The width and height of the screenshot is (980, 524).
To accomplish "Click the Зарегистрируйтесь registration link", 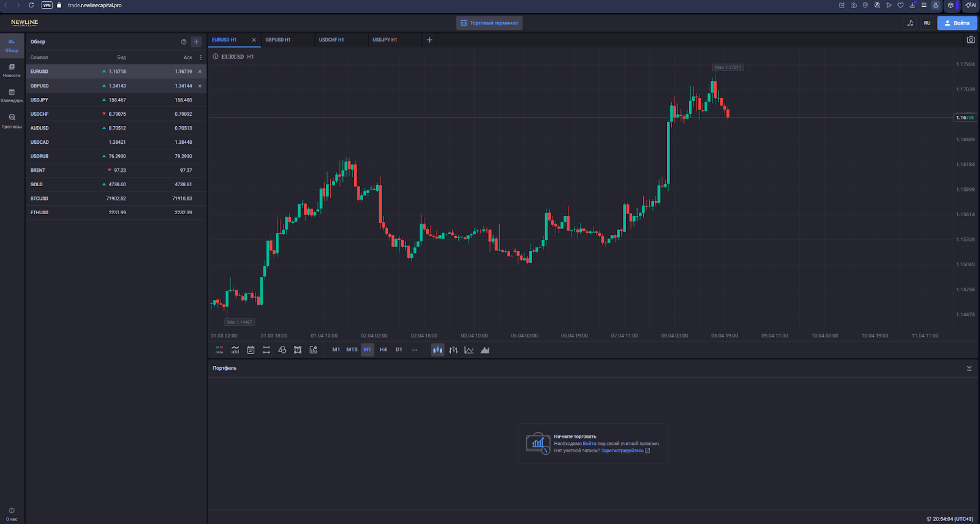I will 622,451.
